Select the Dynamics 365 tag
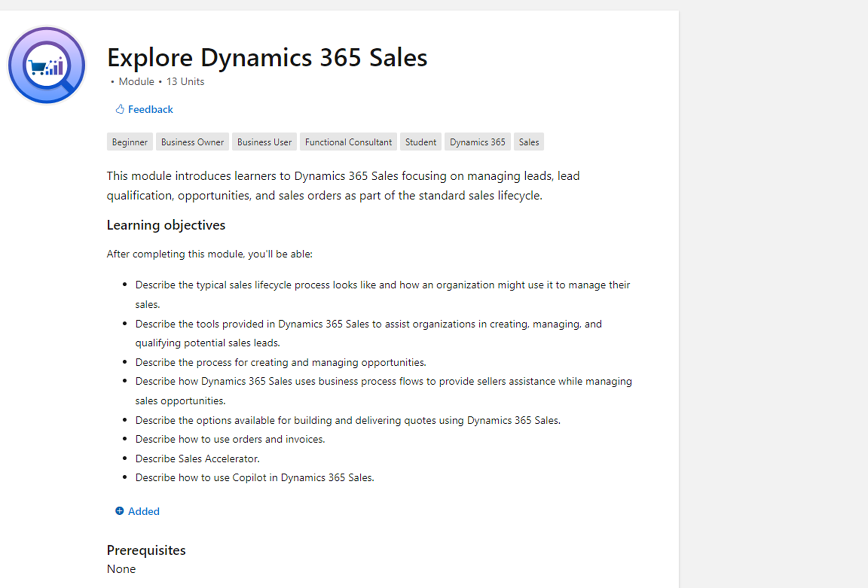The height and width of the screenshot is (588, 868). click(x=477, y=142)
